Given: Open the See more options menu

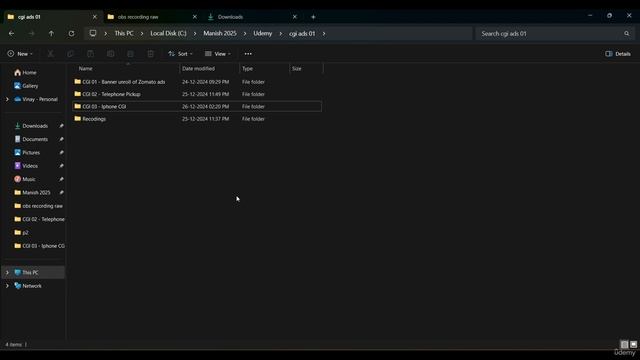Looking at the screenshot, I should click(248, 54).
